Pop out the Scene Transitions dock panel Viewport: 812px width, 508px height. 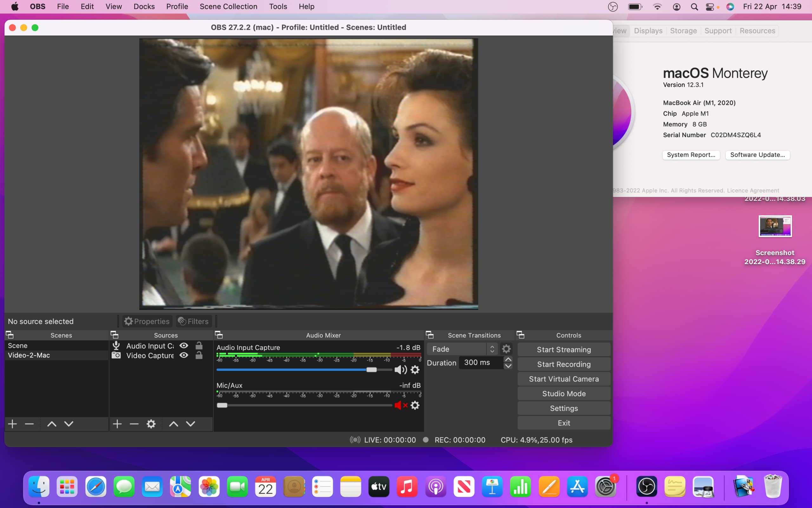(x=429, y=335)
